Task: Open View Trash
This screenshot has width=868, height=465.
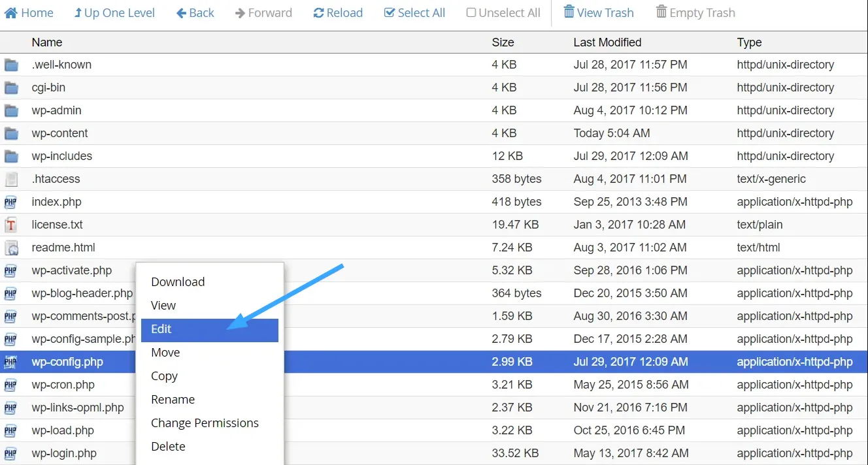Action: point(598,12)
